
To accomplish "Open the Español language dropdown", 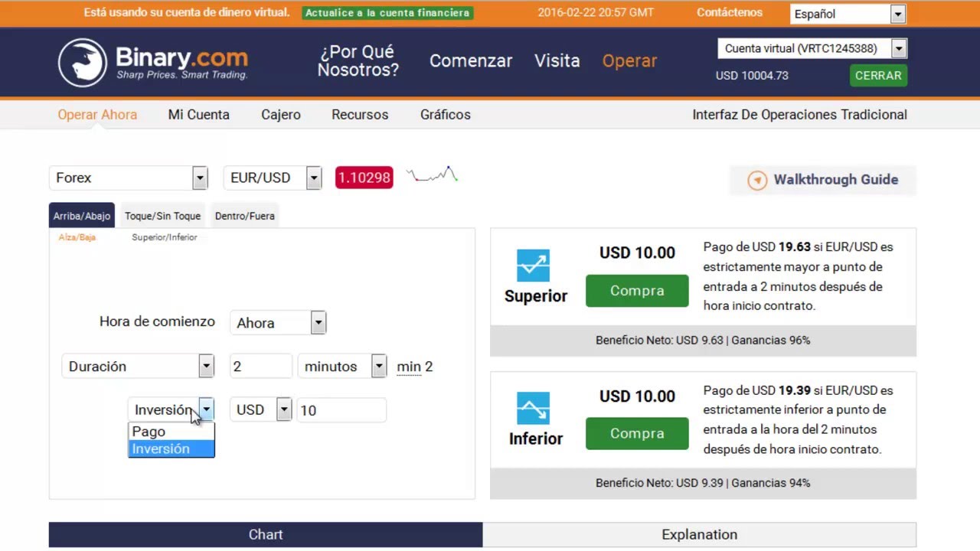I will tap(848, 14).
